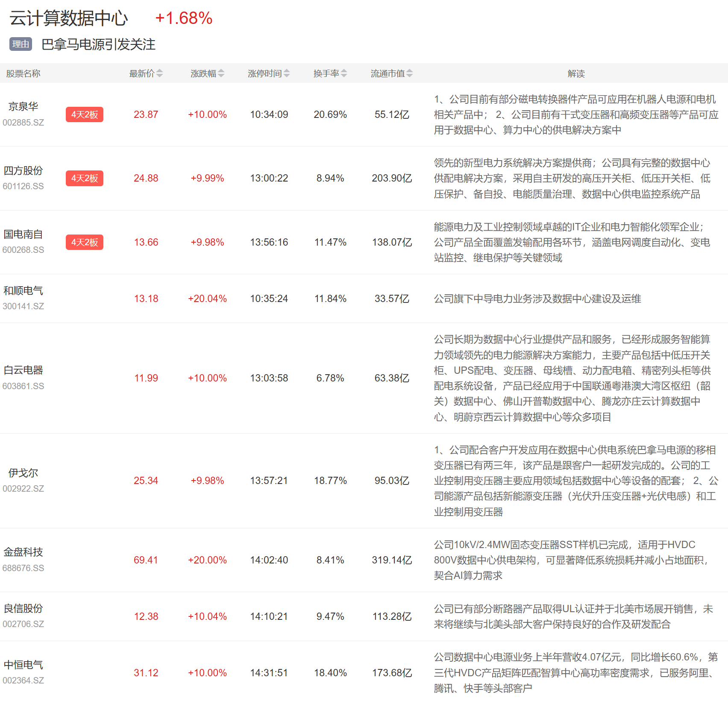Click 京泉华 4天2板 badge

coord(84,114)
